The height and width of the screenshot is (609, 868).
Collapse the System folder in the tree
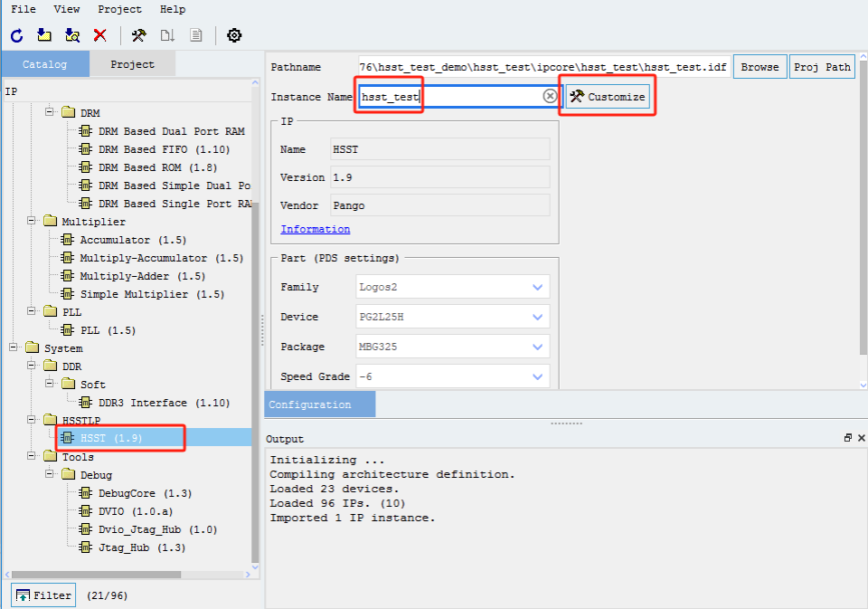point(14,347)
